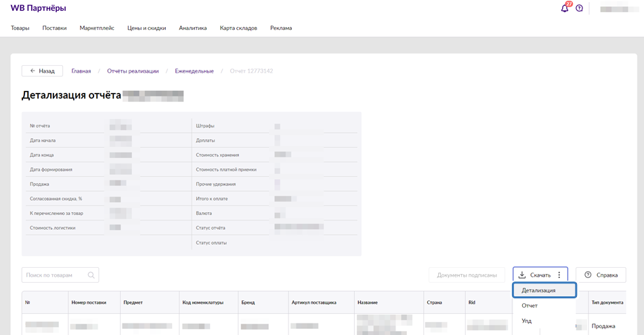The height and width of the screenshot is (335, 644).
Task: Open the Поставки menu
Action: click(x=54, y=28)
